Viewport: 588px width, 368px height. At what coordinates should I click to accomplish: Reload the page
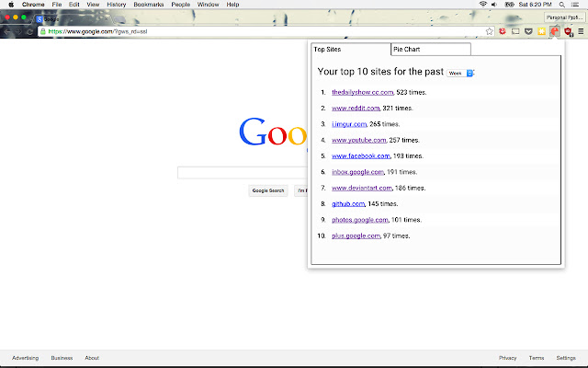point(30,31)
